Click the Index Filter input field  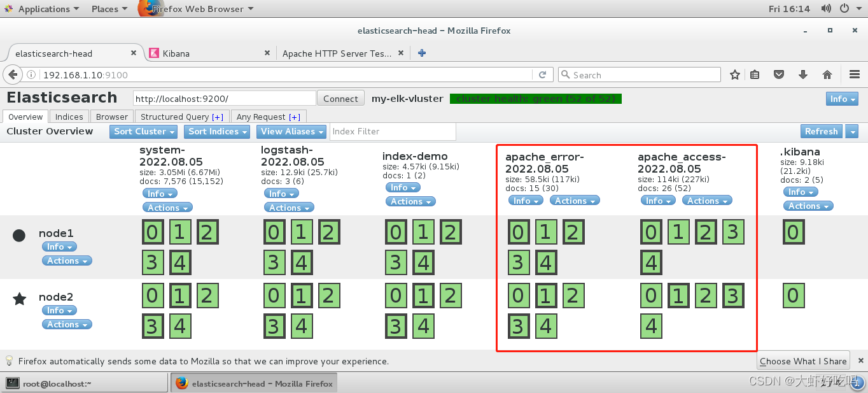pyautogui.click(x=393, y=131)
